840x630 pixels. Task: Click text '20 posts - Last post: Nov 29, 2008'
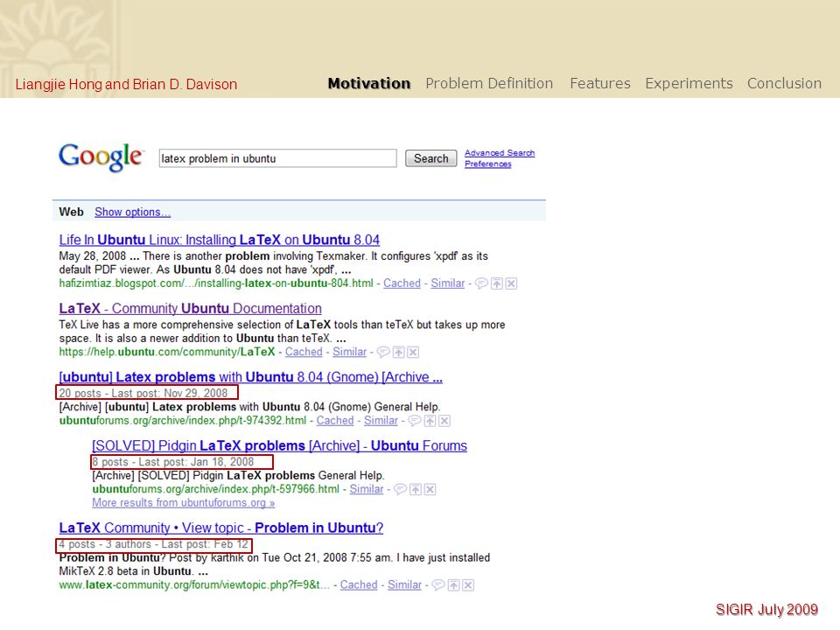point(143,393)
